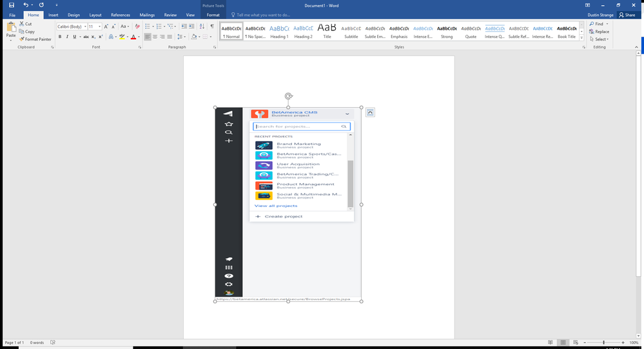This screenshot has height=349, width=644.
Task: Apply Text Effects icon
Action: 111,37
